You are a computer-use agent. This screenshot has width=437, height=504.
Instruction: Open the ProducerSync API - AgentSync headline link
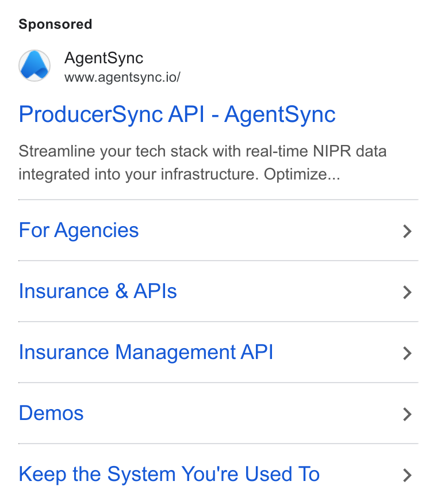(x=177, y=114)
